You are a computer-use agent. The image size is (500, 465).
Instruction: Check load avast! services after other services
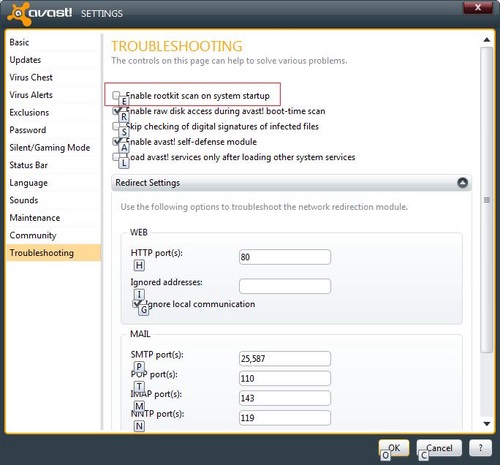pyautogui.click(x=116, y=157)
